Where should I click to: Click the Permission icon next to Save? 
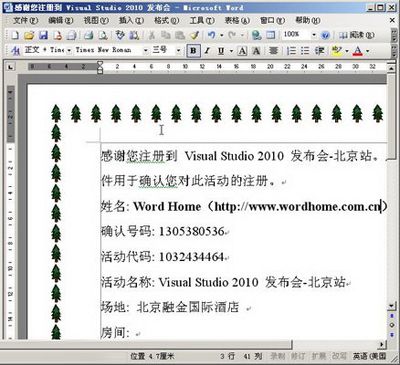58,35
